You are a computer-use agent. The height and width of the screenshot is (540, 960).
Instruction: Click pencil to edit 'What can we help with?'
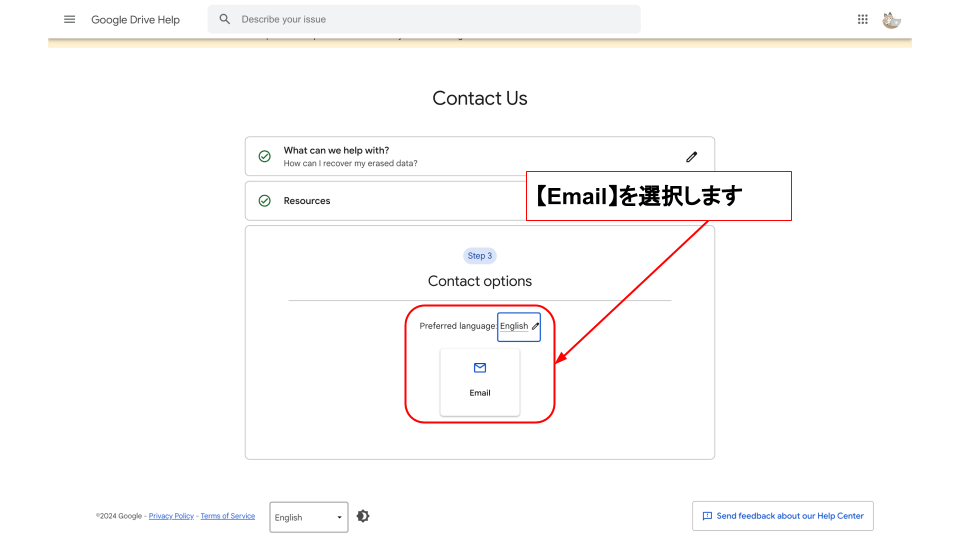click(691, 157)
